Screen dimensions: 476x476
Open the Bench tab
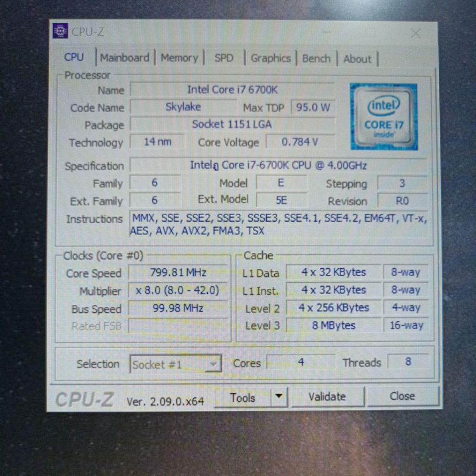(x=316, y=58)
